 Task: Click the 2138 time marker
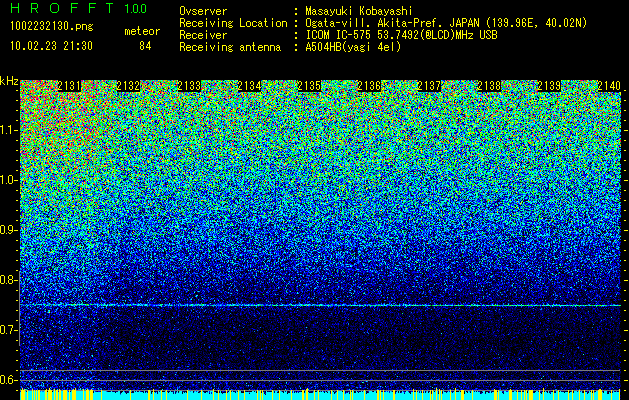pyautogui.click(x=489, y=86)
